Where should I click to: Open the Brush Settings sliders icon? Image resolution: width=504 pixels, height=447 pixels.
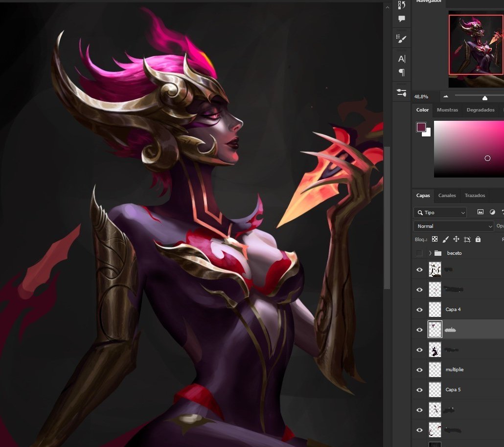tap(401, 93)
